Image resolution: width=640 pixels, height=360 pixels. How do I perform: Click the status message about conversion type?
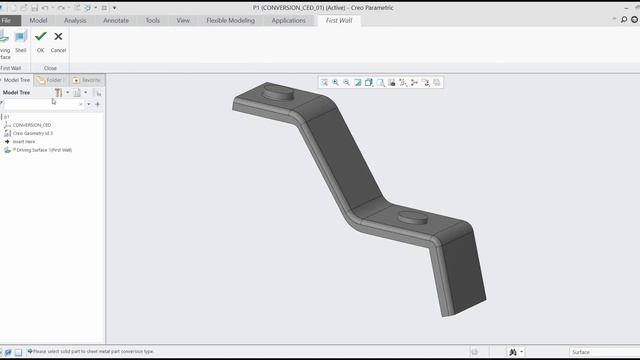click(x=93, y=351)
